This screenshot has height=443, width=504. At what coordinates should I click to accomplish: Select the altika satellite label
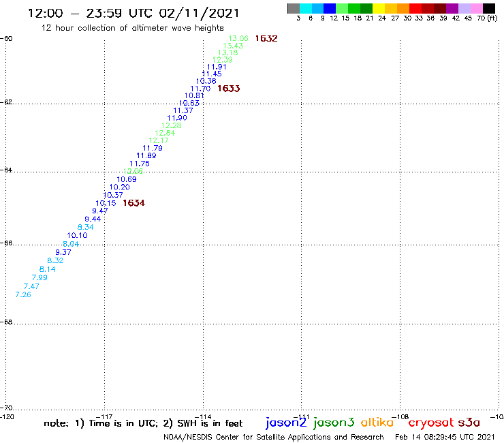point(377,422)
